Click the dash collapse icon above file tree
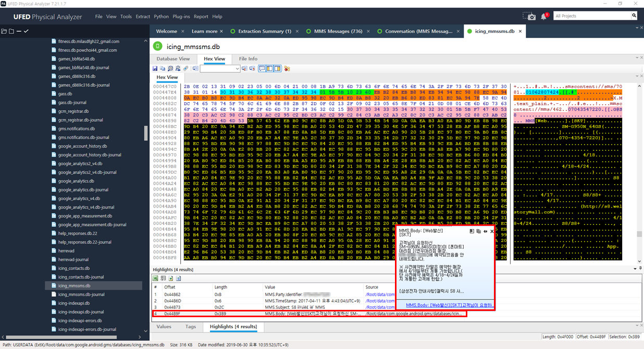This screenshot has height=349, width=644. 19,31
